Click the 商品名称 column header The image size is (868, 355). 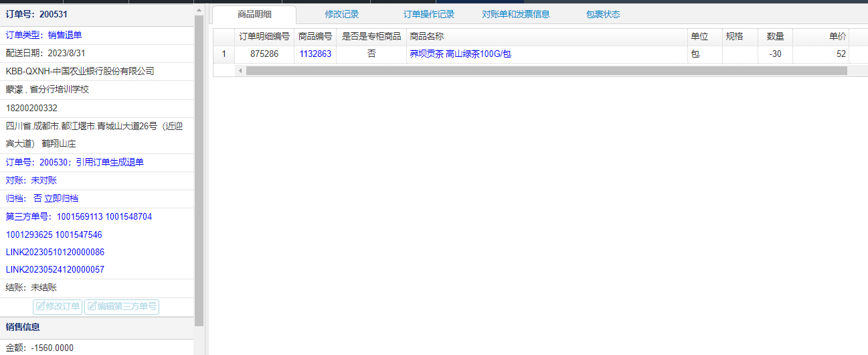click(547, 37)
